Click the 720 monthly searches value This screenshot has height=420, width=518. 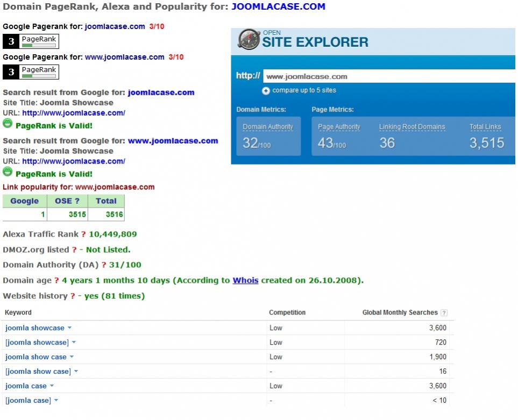441,343
